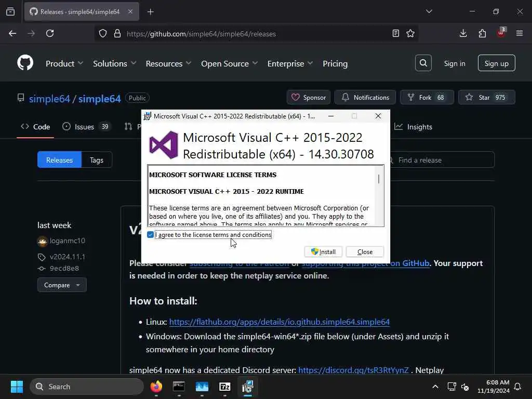Click the loganmc10 avatar image
This screenshot has height=399, width=532.
43,241
